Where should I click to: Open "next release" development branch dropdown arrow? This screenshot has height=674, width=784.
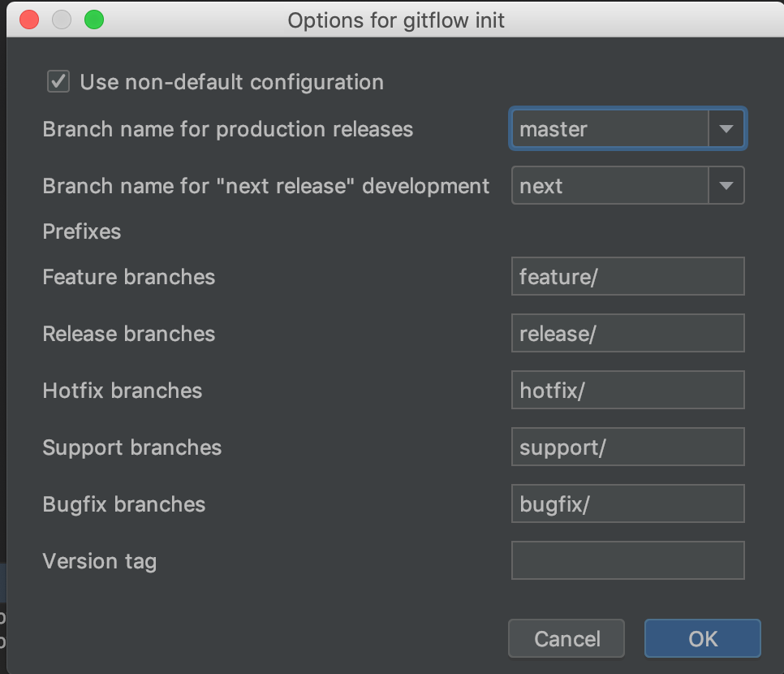726,186
